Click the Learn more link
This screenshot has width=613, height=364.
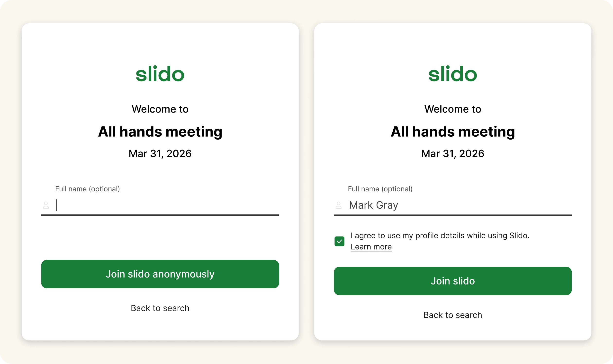pos(371,247)
